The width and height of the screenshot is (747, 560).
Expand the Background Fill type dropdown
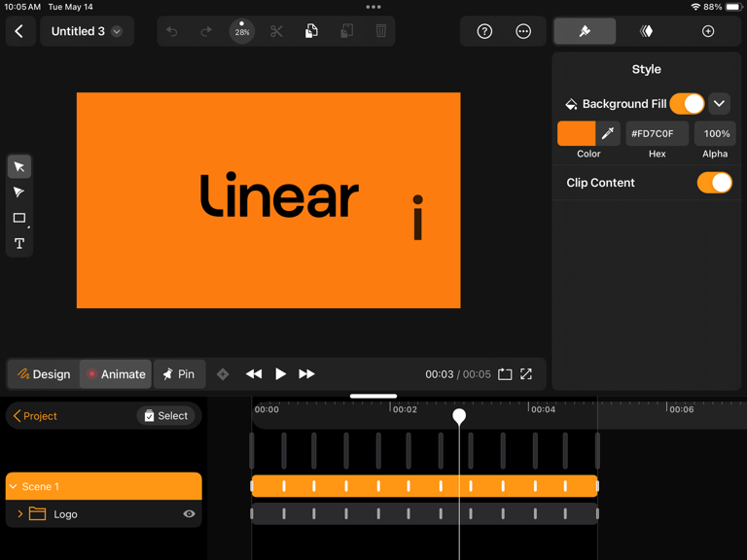pyautogui.click(x=720, y=104)
